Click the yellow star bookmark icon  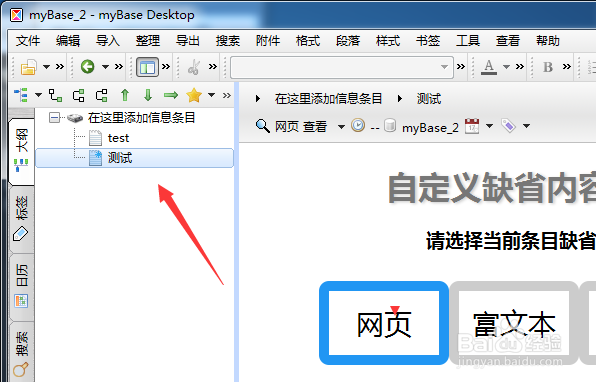[x=194, y=95]
